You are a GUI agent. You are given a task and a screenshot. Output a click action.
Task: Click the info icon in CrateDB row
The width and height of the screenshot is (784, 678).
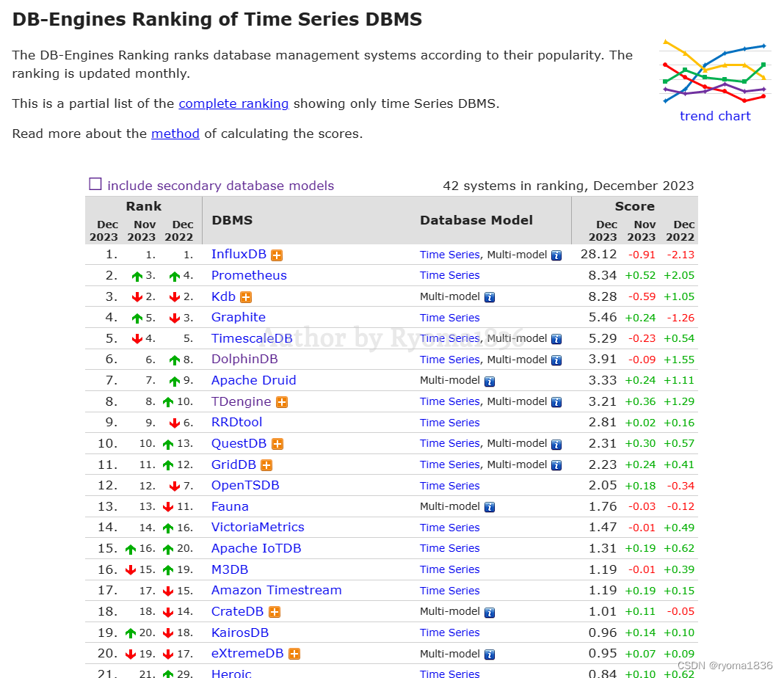point(490,612)
